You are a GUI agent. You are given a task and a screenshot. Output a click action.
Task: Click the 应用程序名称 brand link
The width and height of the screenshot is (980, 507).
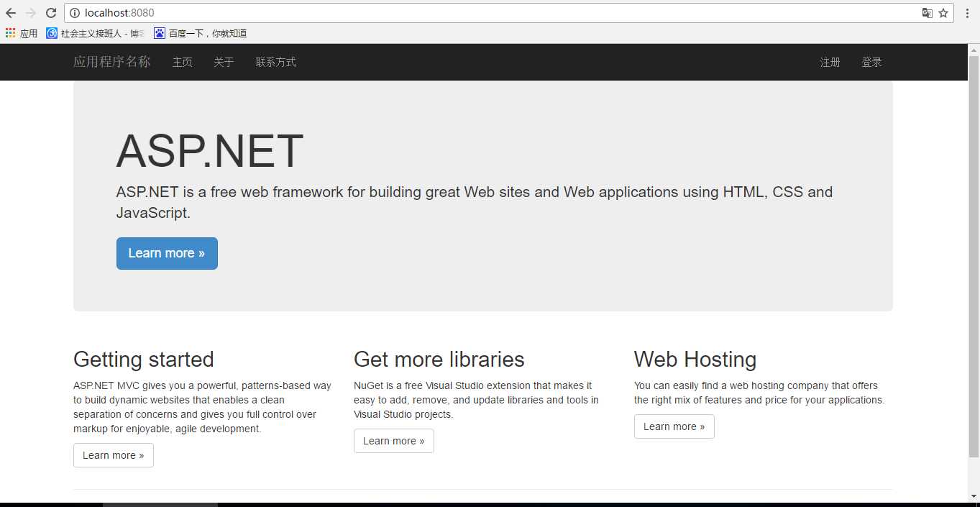[111, 62]
